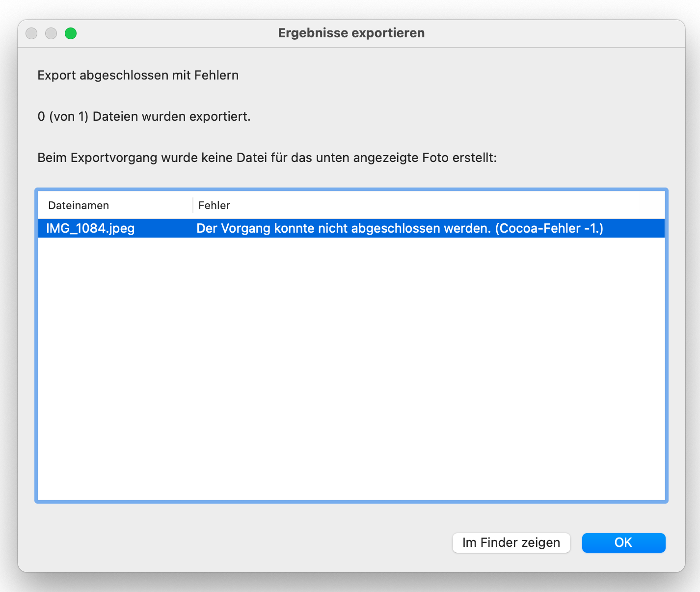700x592 pixels.
Task: Click the Cocoa-Fehler error message cell
Action: pyautogui.click(x=400, y=228)
